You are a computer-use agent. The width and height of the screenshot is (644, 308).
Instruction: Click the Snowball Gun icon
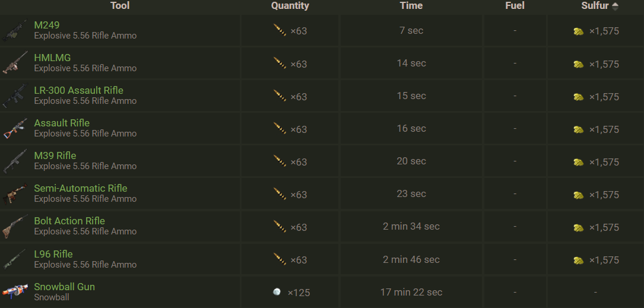click(14, 291)
